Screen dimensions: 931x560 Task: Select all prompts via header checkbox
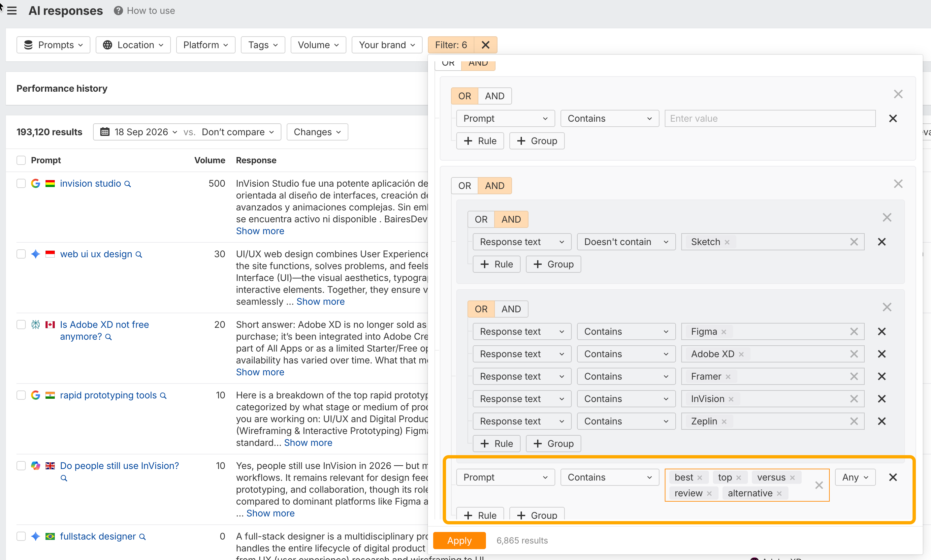[21, 160]
